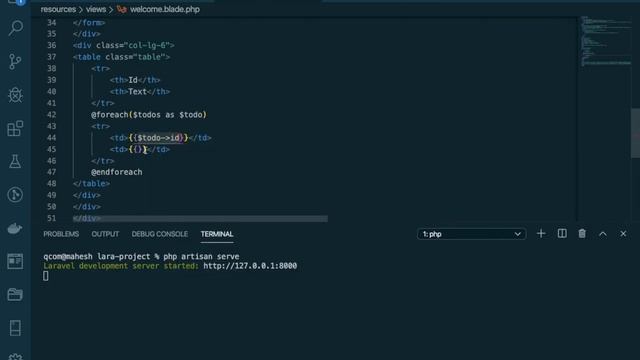
Task: Click the <th>Id</th> header line
Action: pyautogui.click(x=135, y=80)
